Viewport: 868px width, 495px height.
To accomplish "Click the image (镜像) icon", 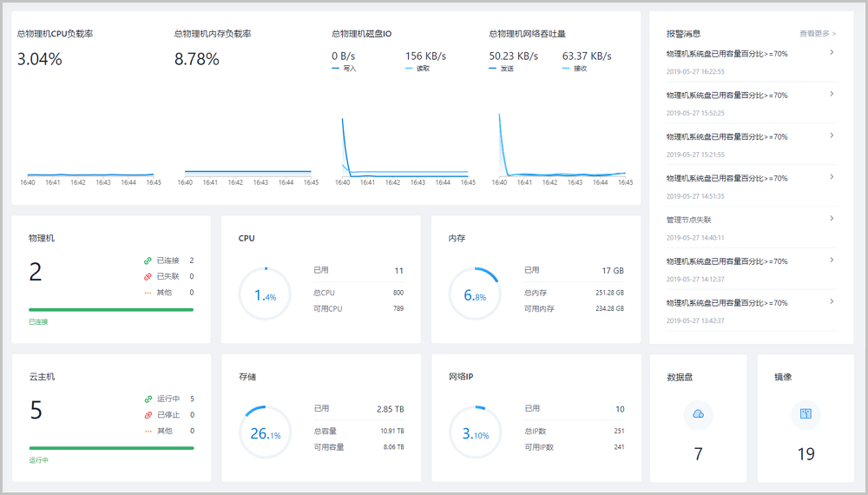I will tap(806, 414).
